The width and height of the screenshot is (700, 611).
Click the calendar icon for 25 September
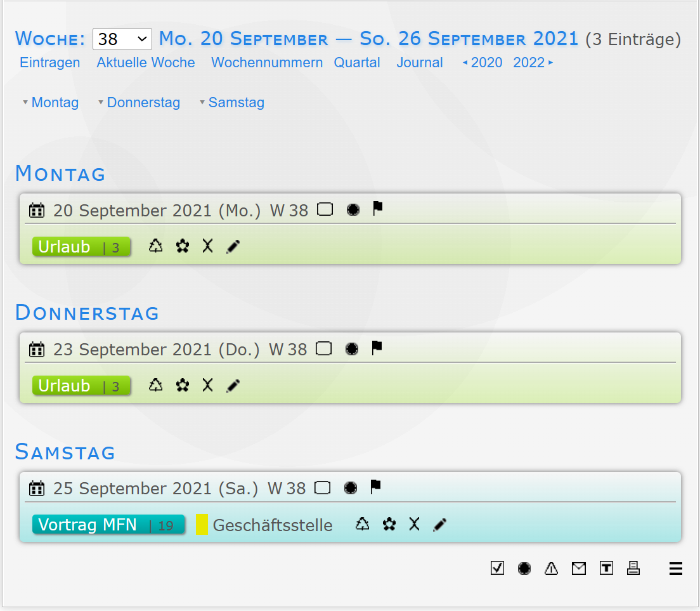[x=37, y=488]
